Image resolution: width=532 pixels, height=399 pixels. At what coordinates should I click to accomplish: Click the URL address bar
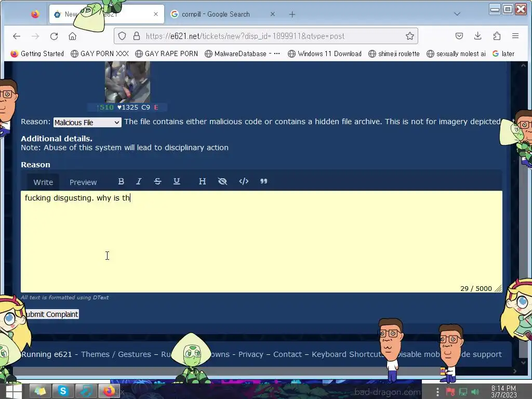coord(265,36)
